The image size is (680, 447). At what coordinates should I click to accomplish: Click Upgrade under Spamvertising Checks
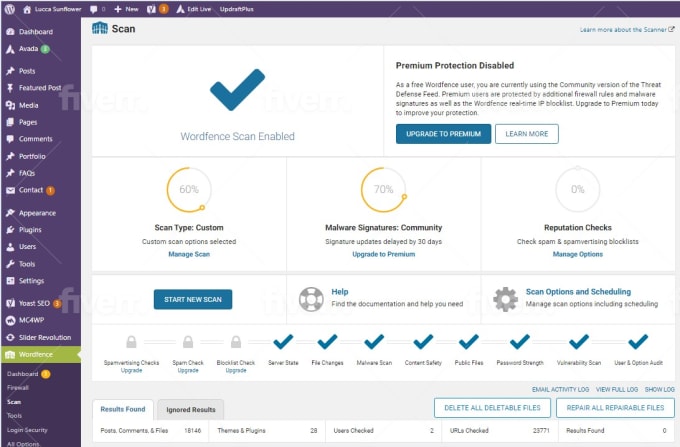[131, 371]
